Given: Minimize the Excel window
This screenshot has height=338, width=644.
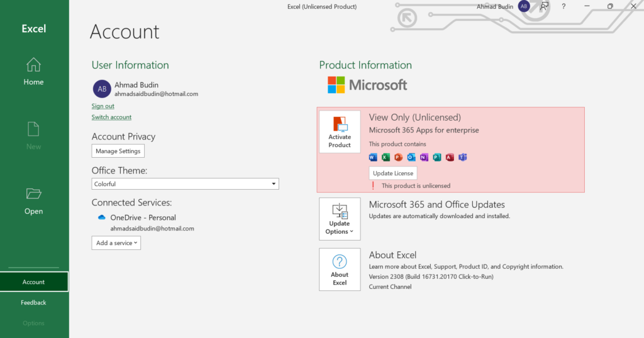Looking at the screenshot, I should coord(587,6).
